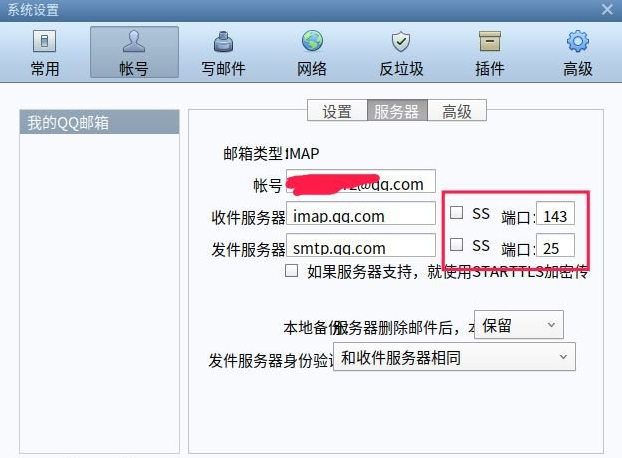Open the 高级 gear settings section
622x458 pixels.
[578, 53]
